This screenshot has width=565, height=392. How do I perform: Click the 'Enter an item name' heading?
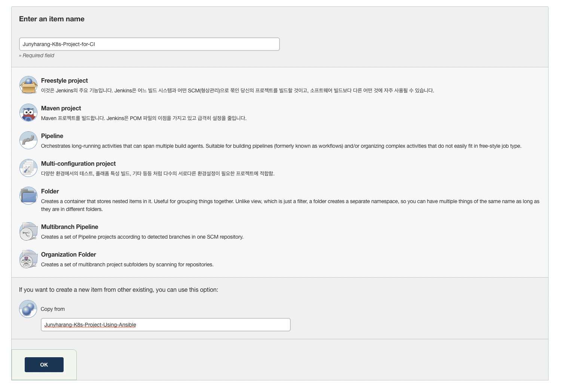point(52,19)
